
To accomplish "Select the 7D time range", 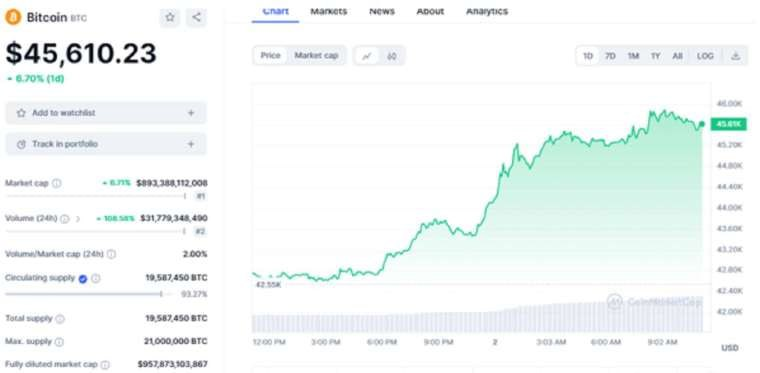I will click(610, 56).
